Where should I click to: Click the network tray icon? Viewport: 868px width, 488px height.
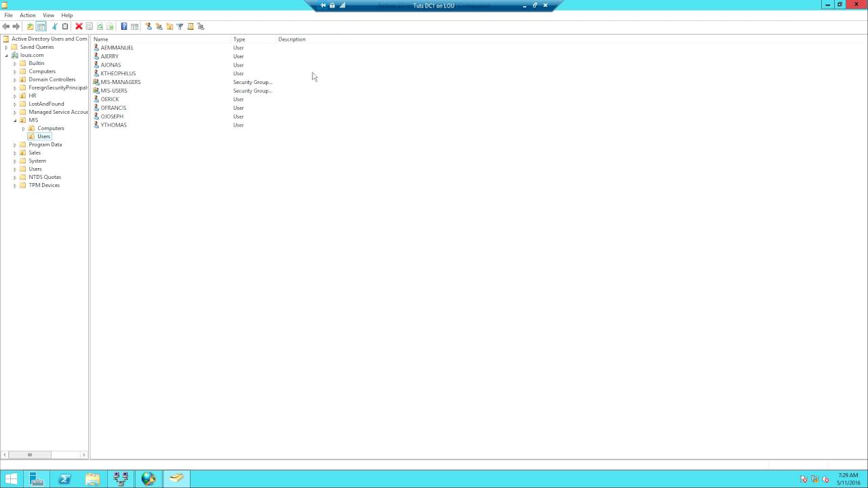[815, 479]
